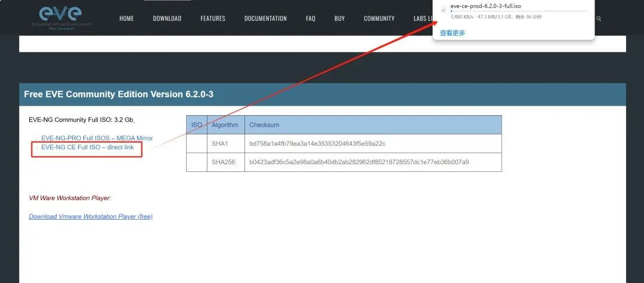This screenshot has width=644, height=283.
Task: Click the ISO column header in the table
Action: coord(197,125)
